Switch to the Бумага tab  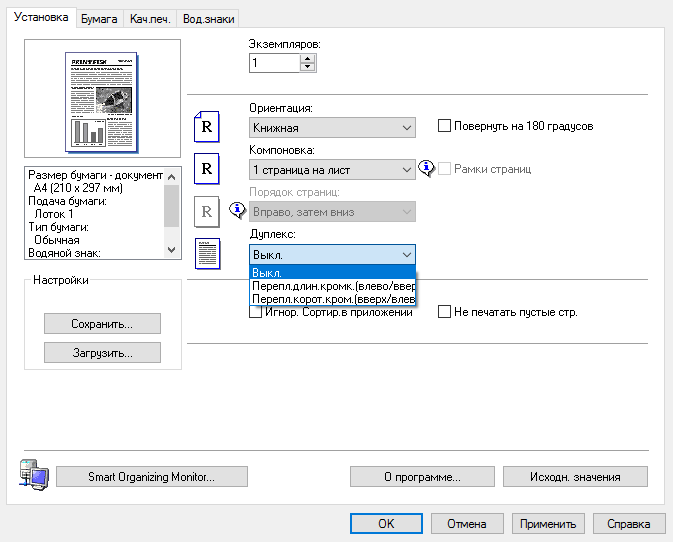pos(99,19)
